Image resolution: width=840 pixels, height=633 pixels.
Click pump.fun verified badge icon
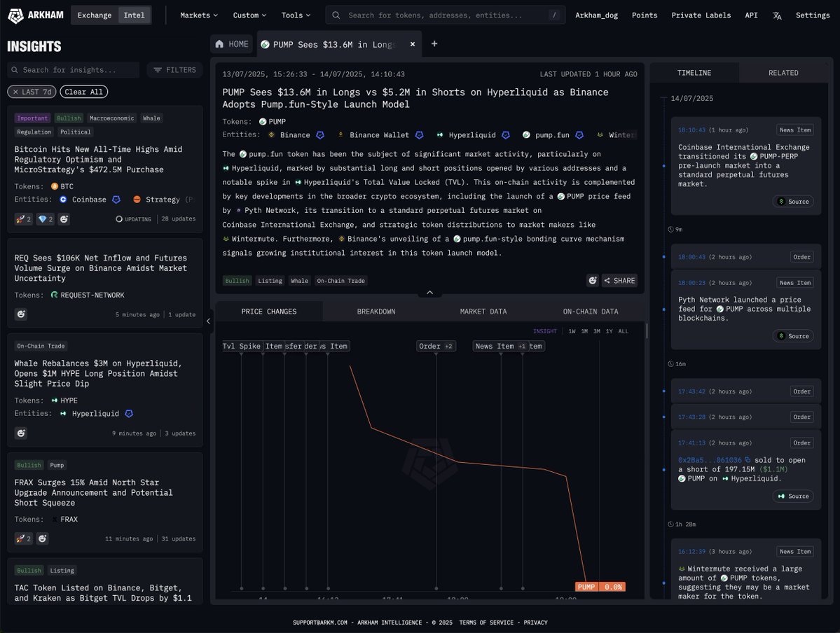click(579, 135)
